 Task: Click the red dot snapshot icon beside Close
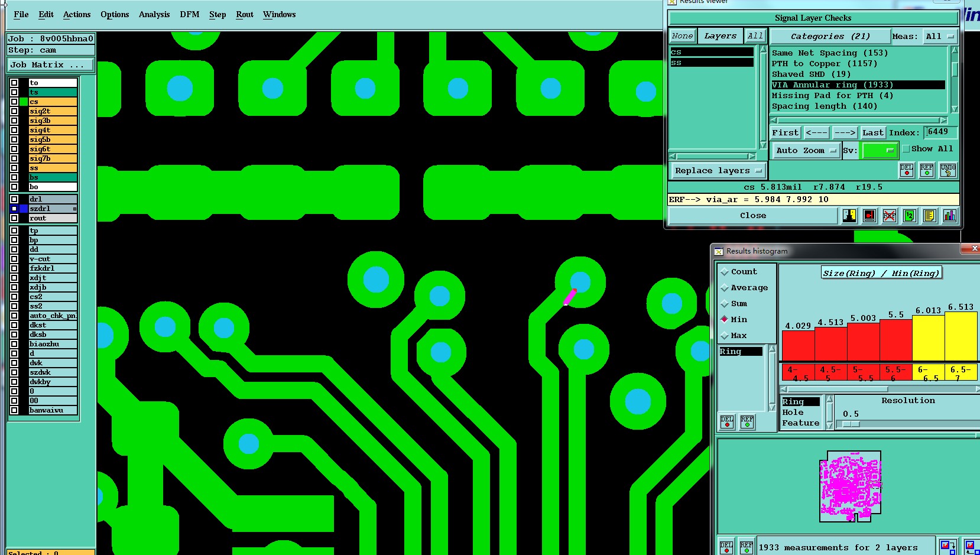[869, 216]
